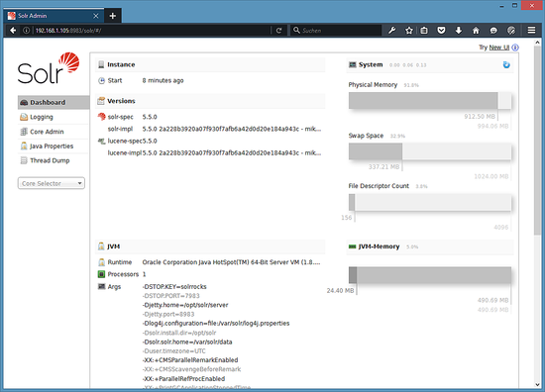
Task: Go to home page icon
Action: [x=476, y=31]
